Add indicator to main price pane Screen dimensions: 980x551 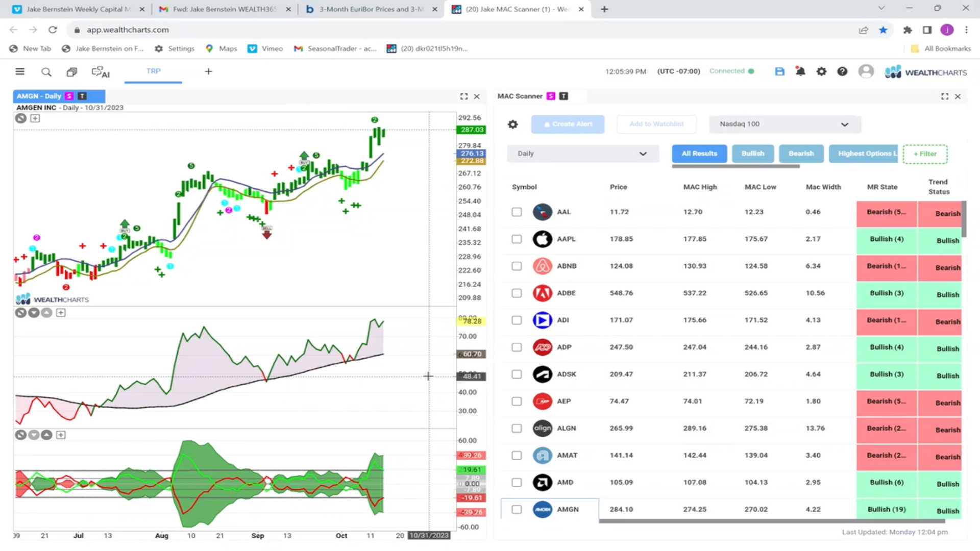(x=35, y=118)
